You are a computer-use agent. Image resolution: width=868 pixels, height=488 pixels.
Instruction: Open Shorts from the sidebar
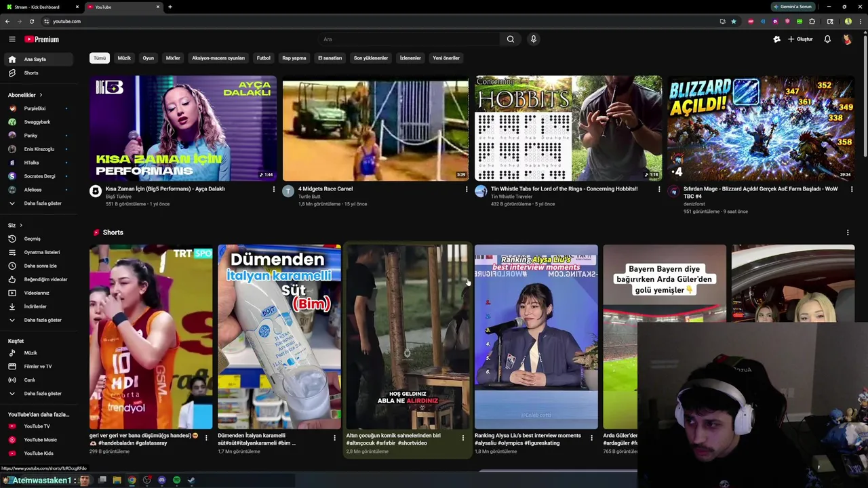pyautogui.click(x=38, y=73)
